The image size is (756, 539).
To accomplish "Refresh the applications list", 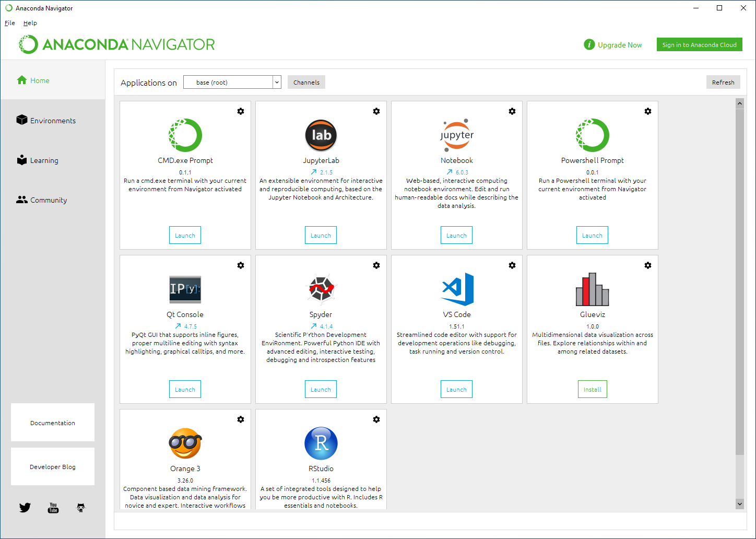I will click(723, 82).
